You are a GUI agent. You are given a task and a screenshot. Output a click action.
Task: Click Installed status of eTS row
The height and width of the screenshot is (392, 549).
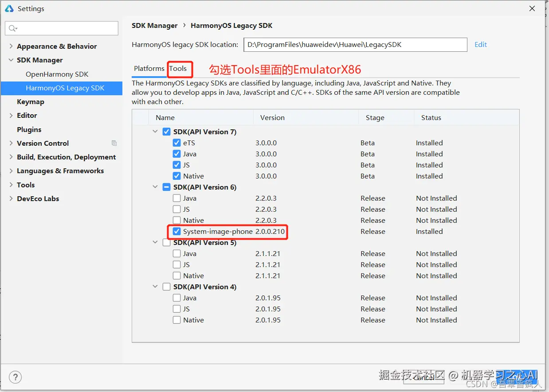click(429, 143)
